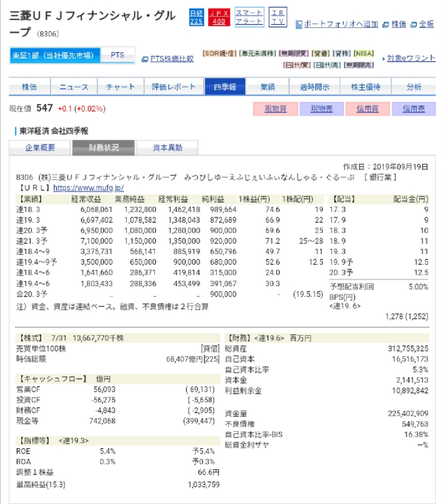The width and height of the screenshot is (445, 504).
Task: Open the IR TV button
Action: [x=278, y=17]
